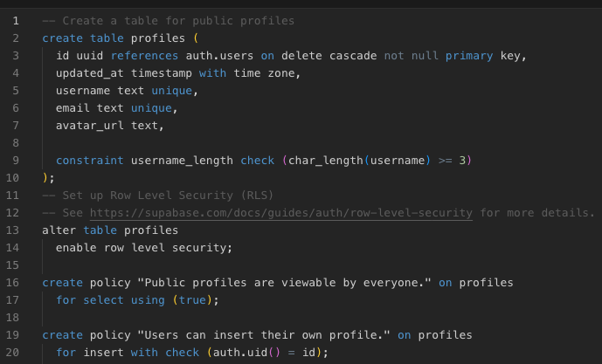Screen dimensions: 602x364
Task: Click 'updated_at' column name on line 4
Action: (90, 73)
